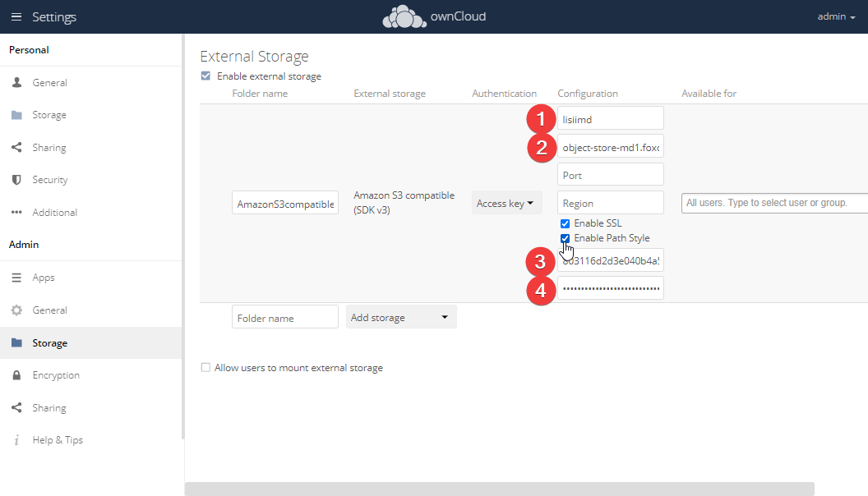This screenshot has height=496, width=868.
Task: Uncheck Enable external storage checkbox
Action: [205, 76]
